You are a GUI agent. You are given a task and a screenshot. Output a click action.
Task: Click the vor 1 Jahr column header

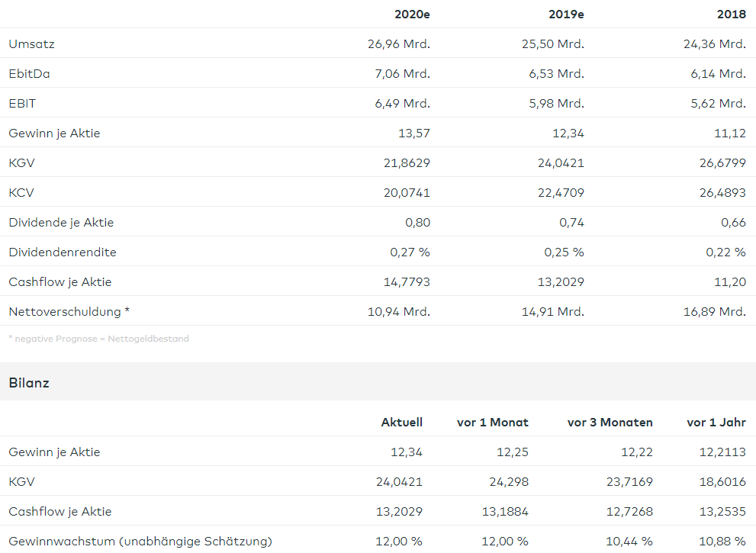tap(716, 423)
